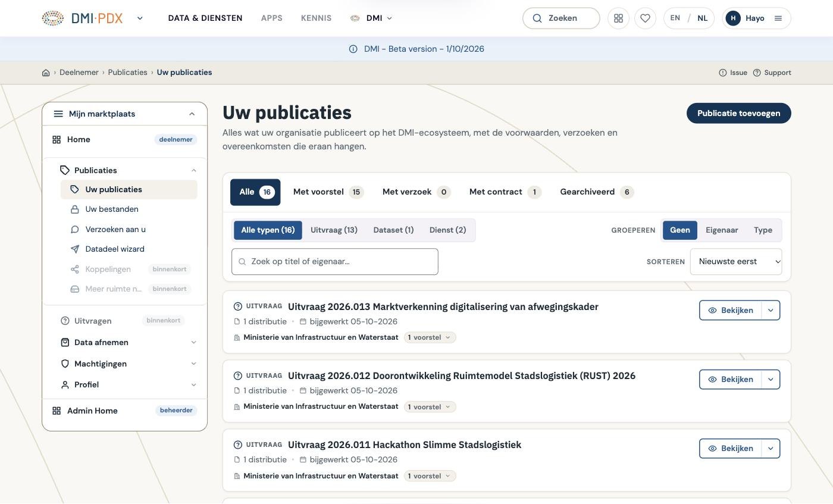
Task: Set grouping to Geen
Action: 680,230
